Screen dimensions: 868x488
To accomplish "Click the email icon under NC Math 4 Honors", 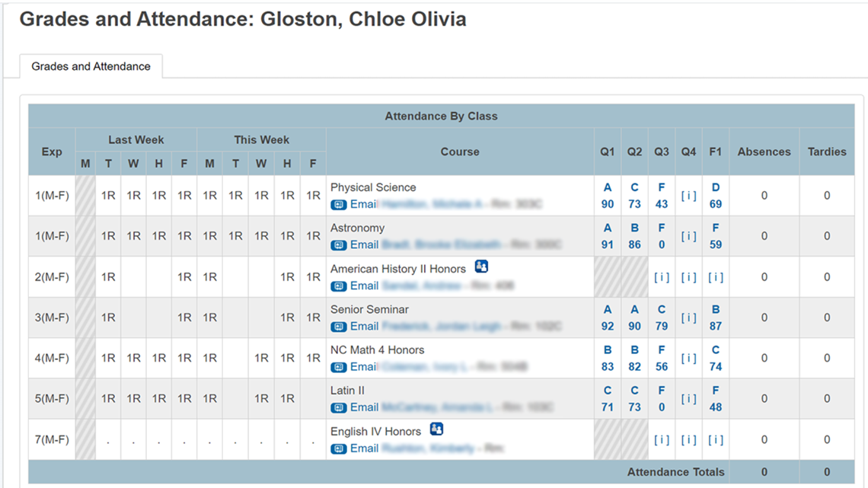I will [339, 367].
